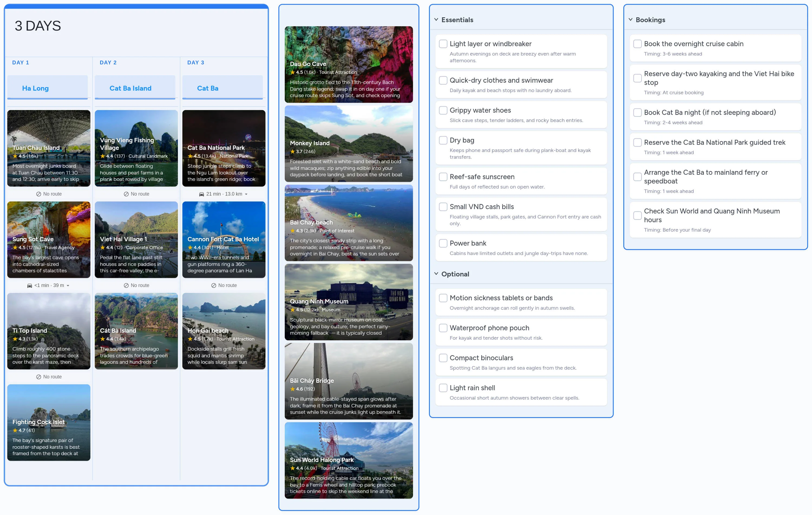The height and width of the screenshot is (515, 812).
Task: Check 'Waterproof phone pouch'
Action: click(x=443, y=328)
